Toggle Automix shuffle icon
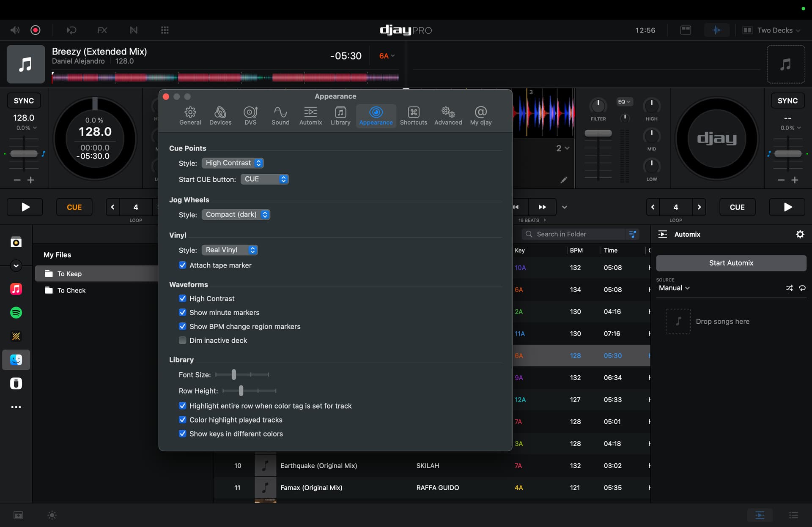 click(x=789, y=288)
